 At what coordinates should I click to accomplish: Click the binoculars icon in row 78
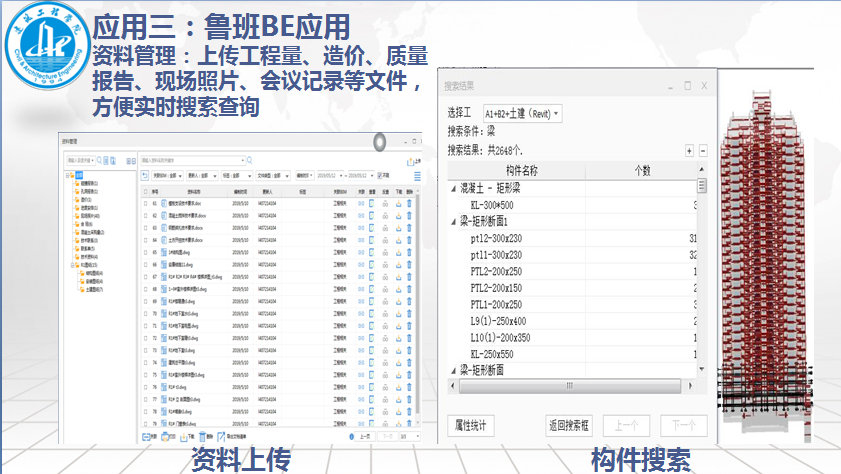[385, 412]
